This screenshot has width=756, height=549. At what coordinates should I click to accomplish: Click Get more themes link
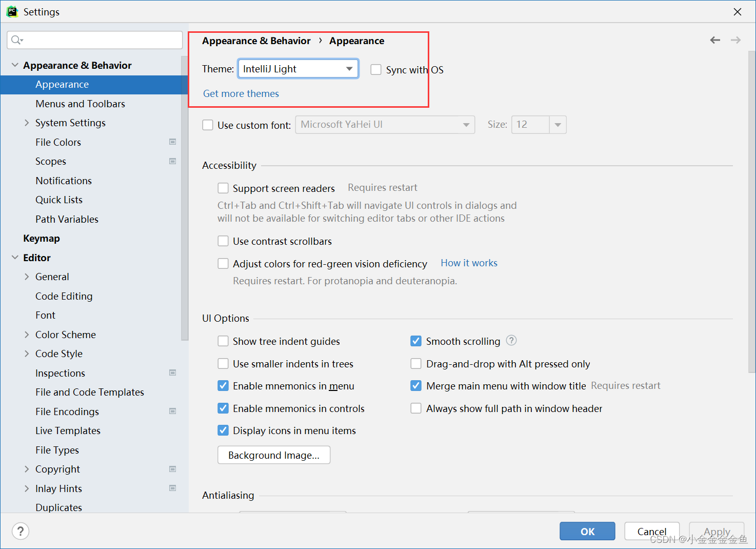[x=241, y=93]
